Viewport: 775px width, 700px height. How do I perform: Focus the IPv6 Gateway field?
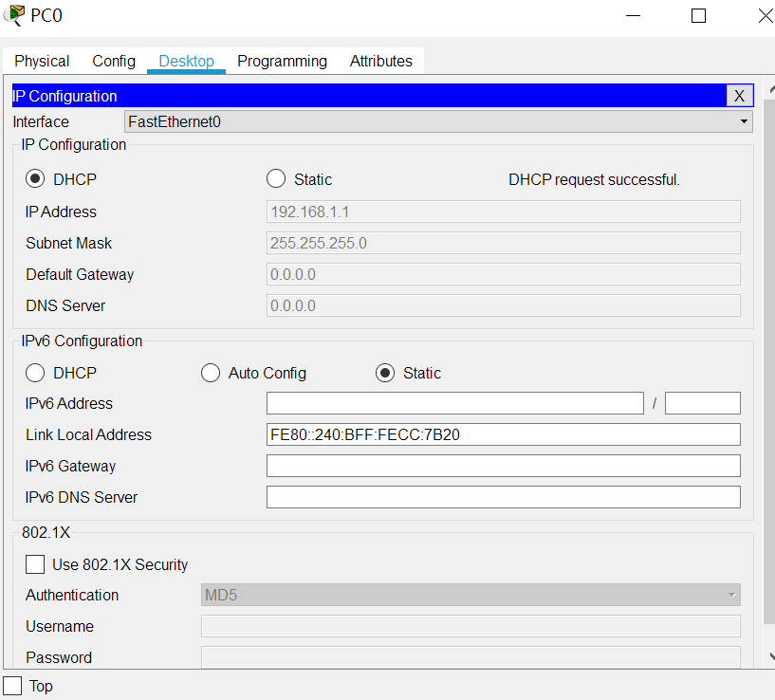(x=503, y=466)
